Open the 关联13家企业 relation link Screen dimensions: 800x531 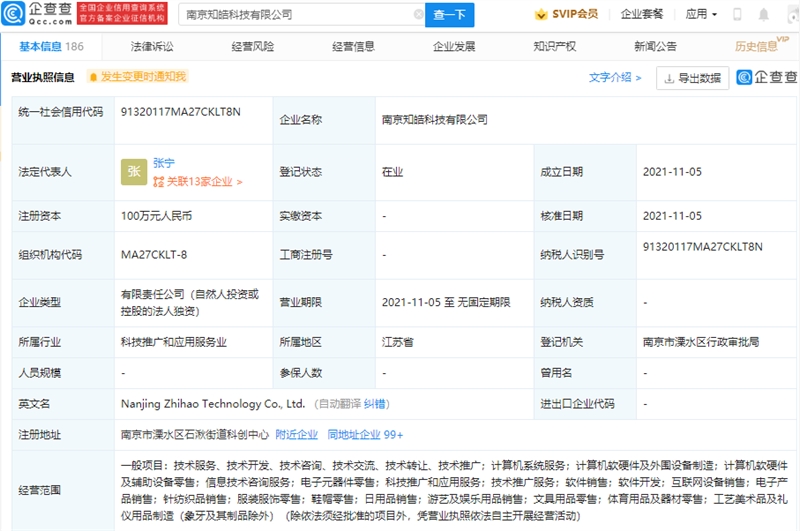[x=198, y=182]
